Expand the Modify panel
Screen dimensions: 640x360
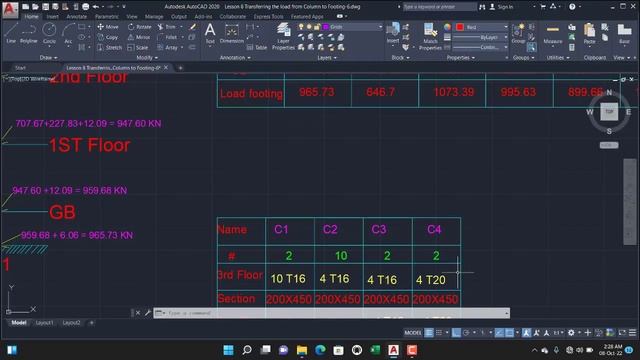point(147,58)
